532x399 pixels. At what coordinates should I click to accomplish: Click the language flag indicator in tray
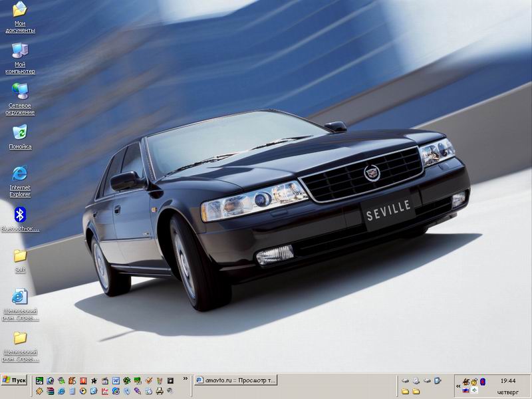(x=466, y=391)
